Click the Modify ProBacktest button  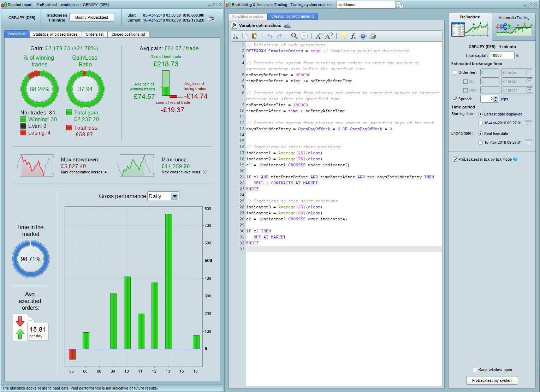coord(91,17)
